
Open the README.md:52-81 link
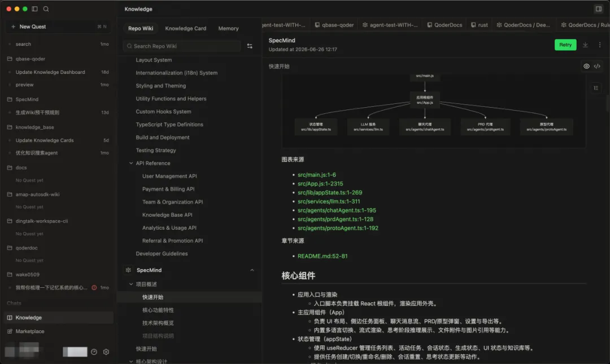[x=323, y=256]
